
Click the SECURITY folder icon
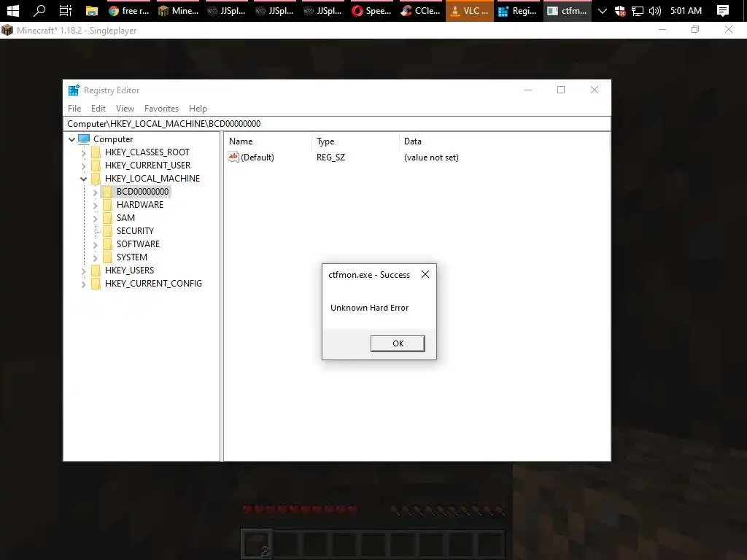pos(108,231)
